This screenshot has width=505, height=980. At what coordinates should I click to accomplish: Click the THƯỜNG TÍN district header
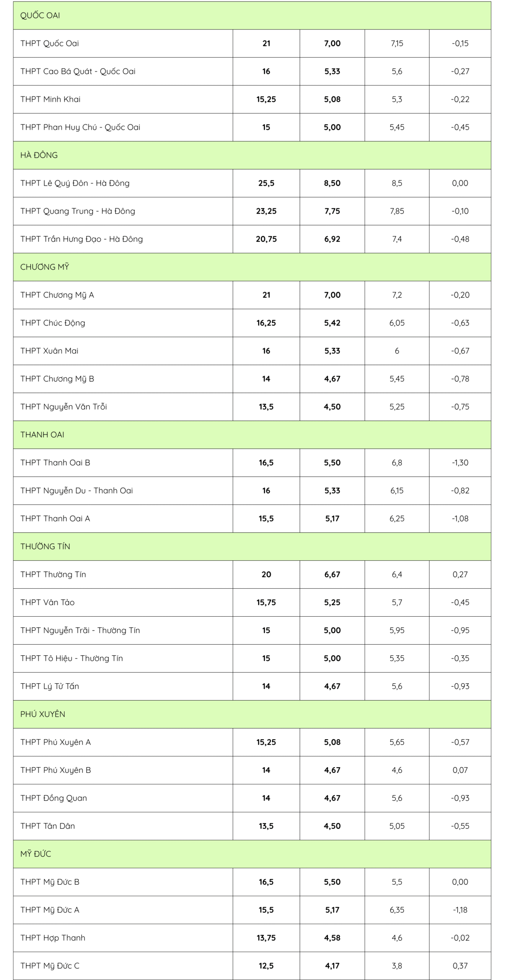point(45,546)
